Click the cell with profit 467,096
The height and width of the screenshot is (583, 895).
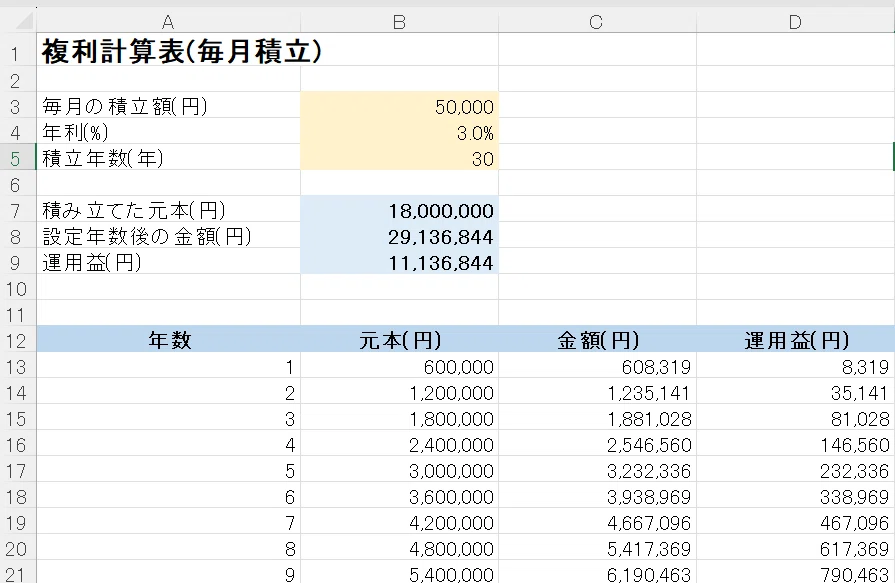(796, 521)
